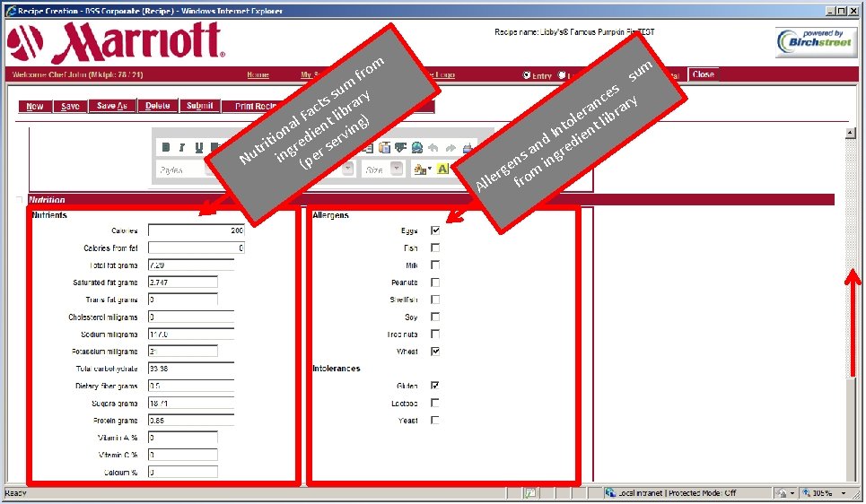Click the Trans fat grams field

point(183,300)
